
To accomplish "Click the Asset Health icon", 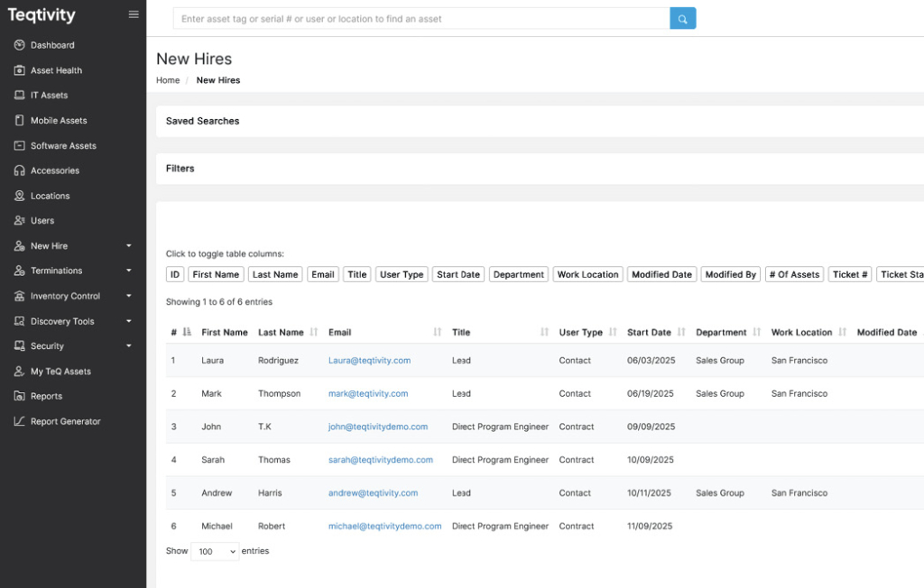I will point(20,70).
